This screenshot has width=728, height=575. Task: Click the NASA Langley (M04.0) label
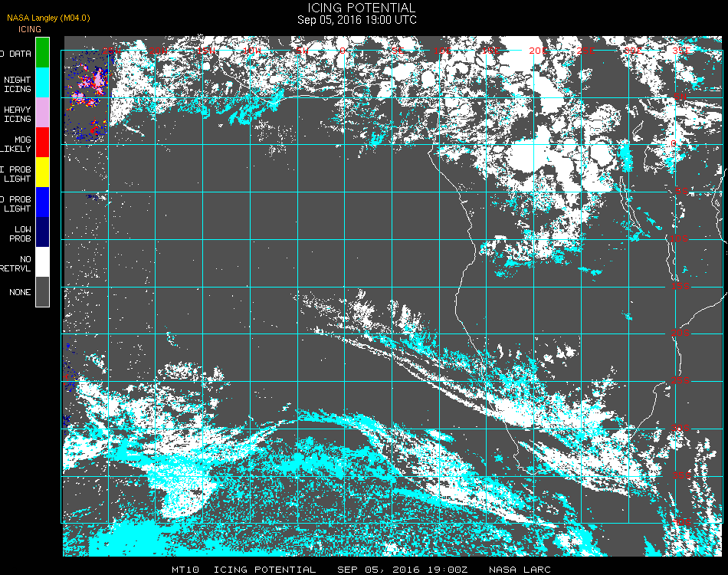coord(48,18)
